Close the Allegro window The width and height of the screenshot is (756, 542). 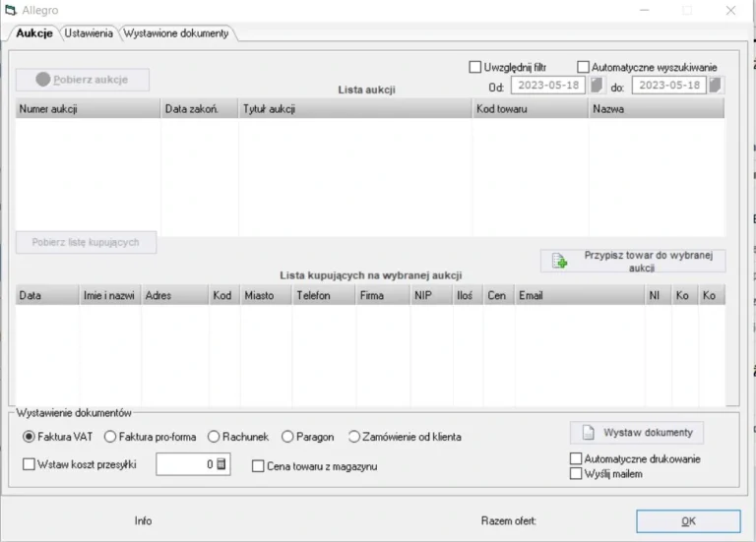[731, 10]
